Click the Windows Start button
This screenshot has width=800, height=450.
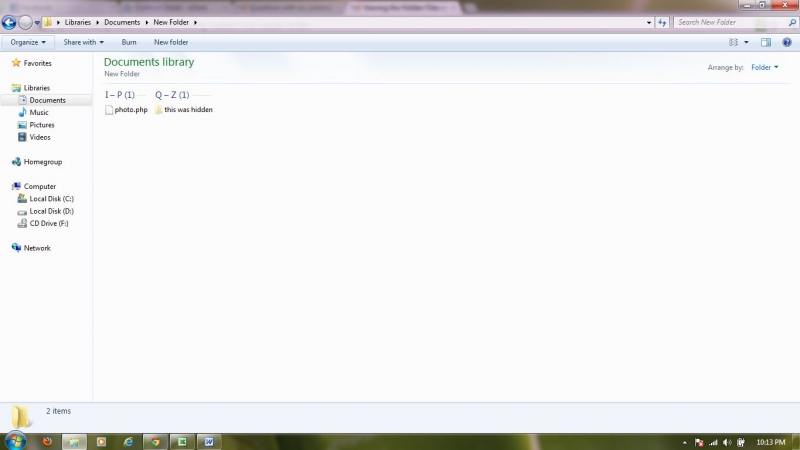tap(16, 440)
